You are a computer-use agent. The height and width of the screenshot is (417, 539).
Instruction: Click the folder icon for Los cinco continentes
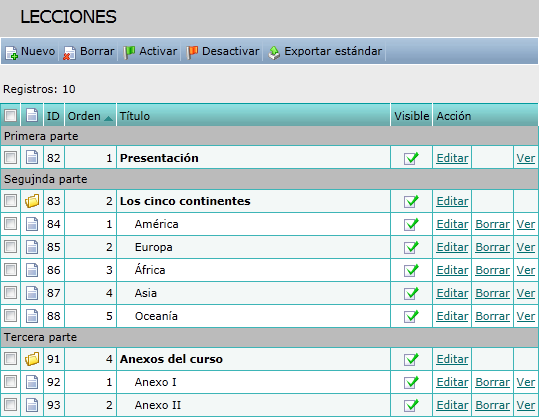[32, 201]
